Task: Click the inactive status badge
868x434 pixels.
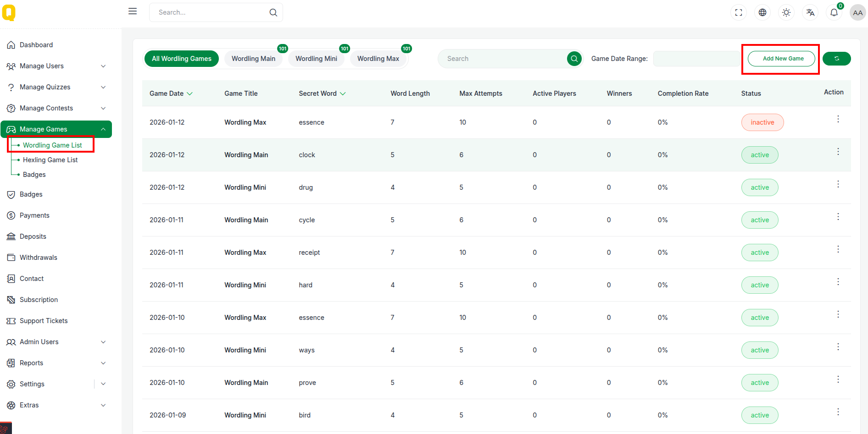Action: click(762, 122)
